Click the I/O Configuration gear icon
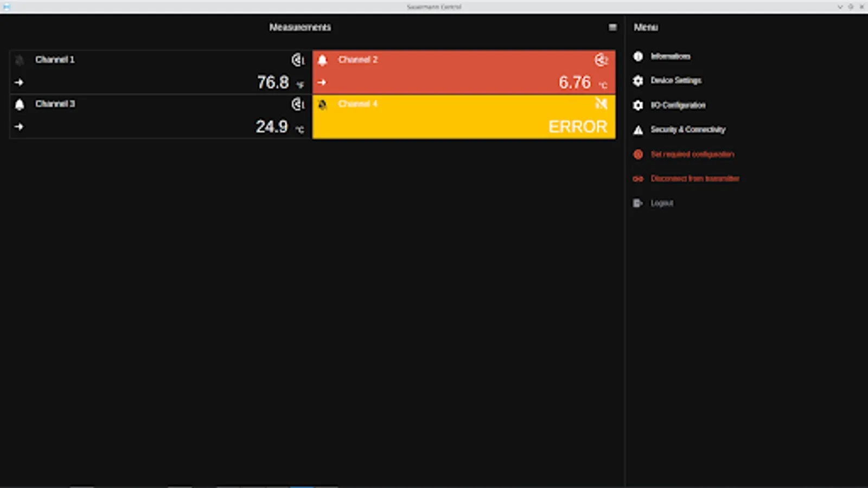868x488 pixels. tap(638, 105)
